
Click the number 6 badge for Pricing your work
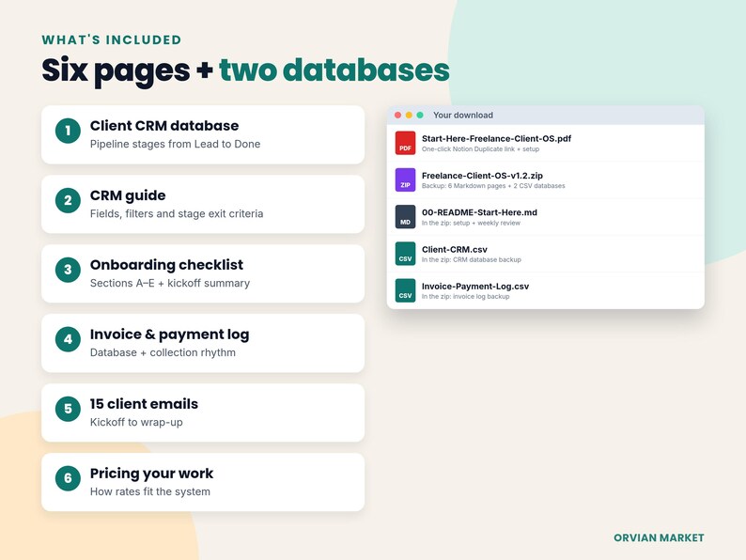68,478
